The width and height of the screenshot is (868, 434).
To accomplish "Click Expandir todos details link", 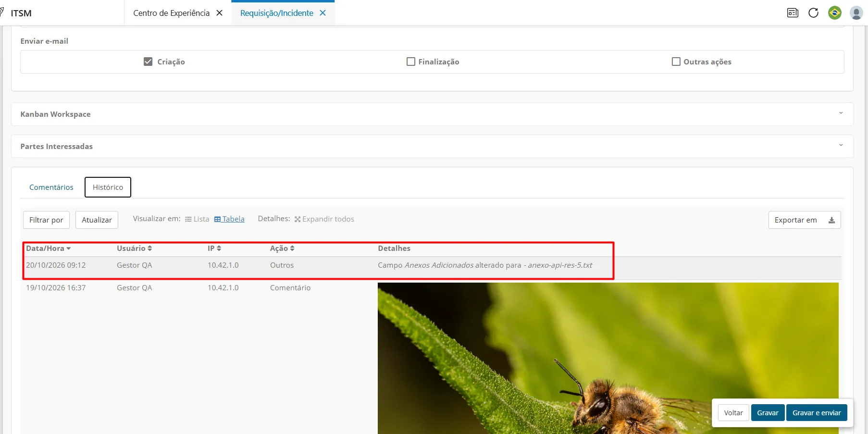I will (x=324, y=219).
